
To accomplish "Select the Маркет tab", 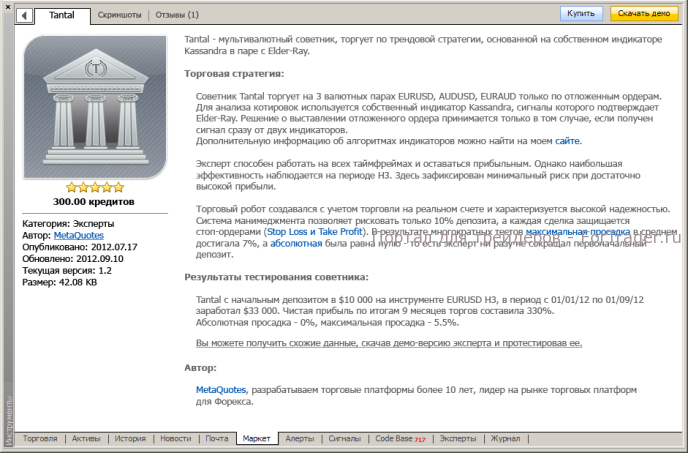I will 257,439.
